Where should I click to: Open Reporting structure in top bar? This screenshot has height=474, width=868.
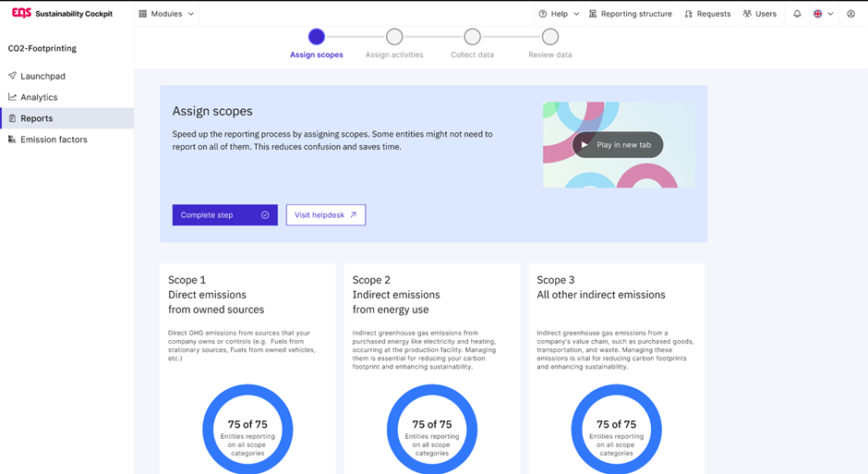(630, 14)
